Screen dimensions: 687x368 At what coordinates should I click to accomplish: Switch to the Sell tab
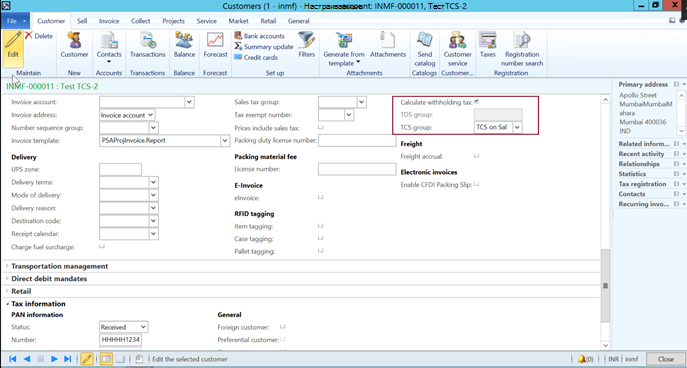pyautogui.click(x=82, y=21)
